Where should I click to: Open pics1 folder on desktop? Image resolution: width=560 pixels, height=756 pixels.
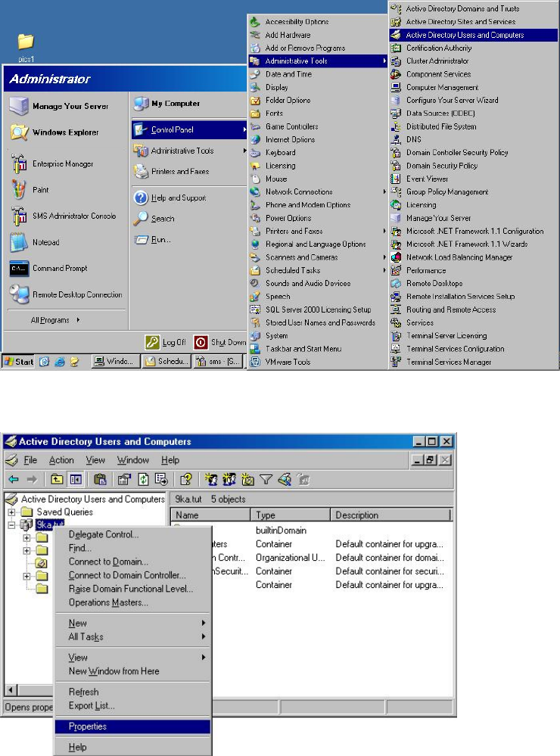tap(26, 47)
